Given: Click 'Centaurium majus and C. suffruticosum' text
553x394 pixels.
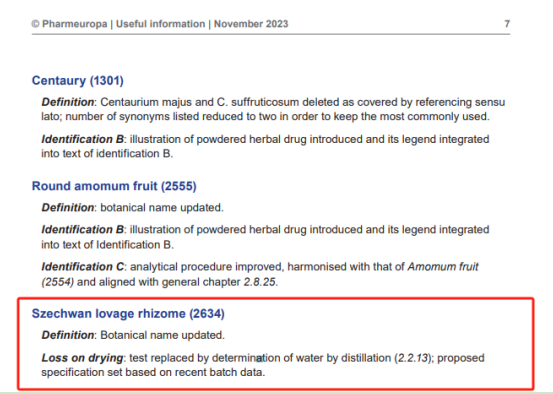Looking at the screenshot, I should click(200, 102).
